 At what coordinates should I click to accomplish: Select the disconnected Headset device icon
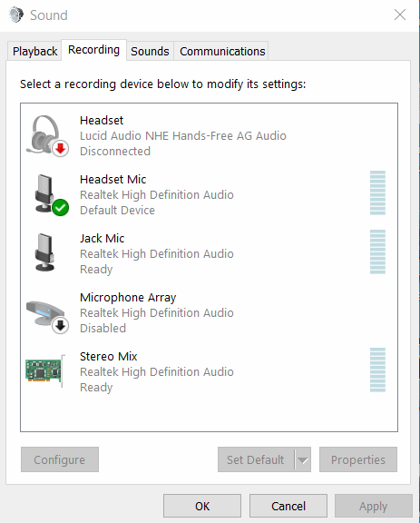(x=46, y=136)
